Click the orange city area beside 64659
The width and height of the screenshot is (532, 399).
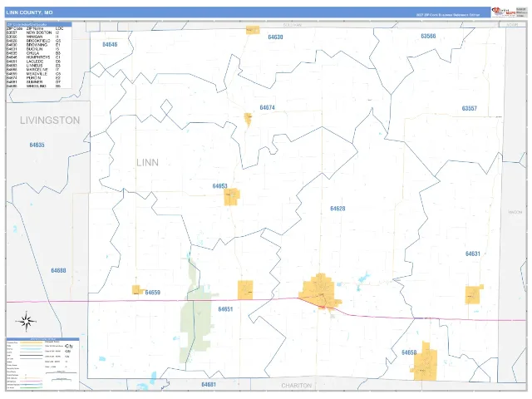pos(137,290)
